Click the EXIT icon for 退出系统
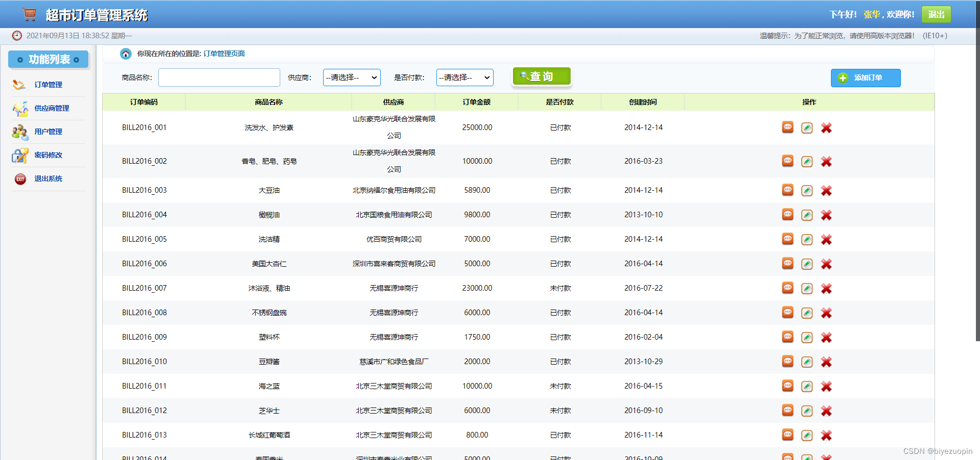Viewport: 980px width, 460px height. (19, 178)
